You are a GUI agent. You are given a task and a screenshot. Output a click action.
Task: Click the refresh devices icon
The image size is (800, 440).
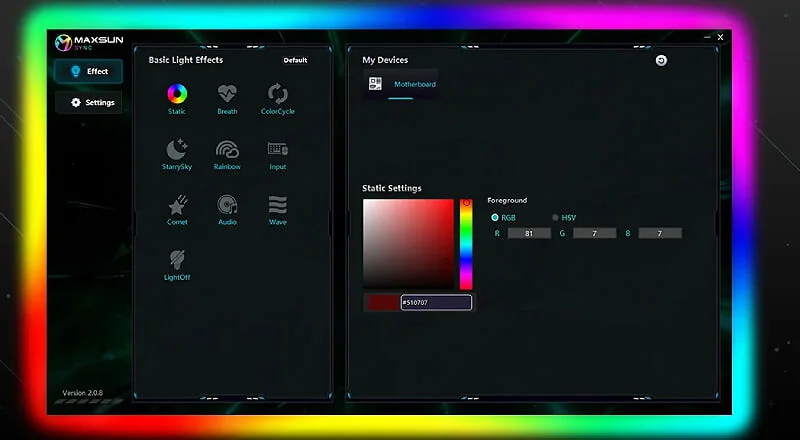click(661, 61)
